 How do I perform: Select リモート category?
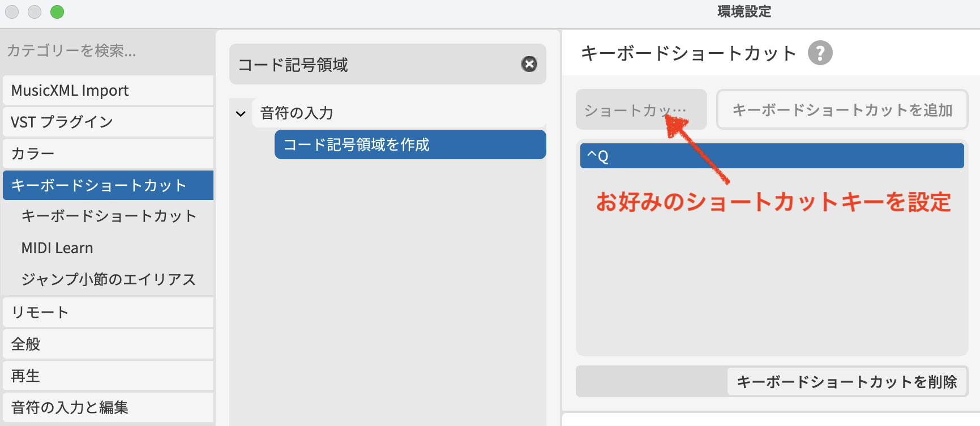pos(108,312)
